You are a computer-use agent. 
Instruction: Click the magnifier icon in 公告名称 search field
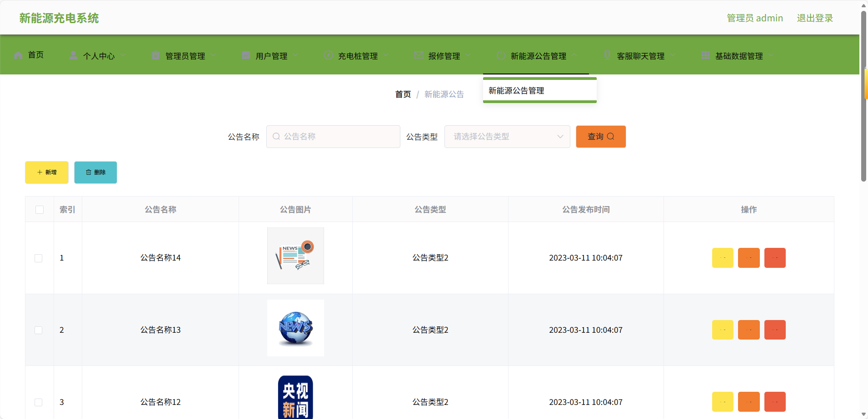[276, 136]
